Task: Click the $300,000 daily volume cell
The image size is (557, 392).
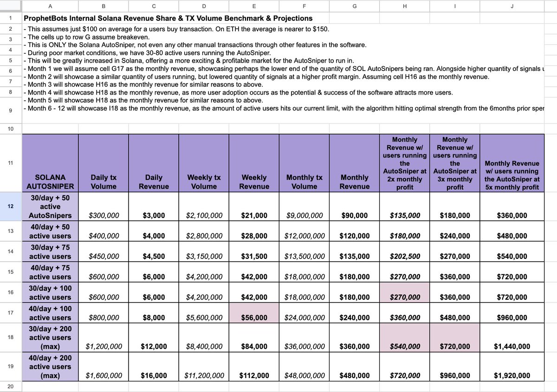Action: [103, 206]
